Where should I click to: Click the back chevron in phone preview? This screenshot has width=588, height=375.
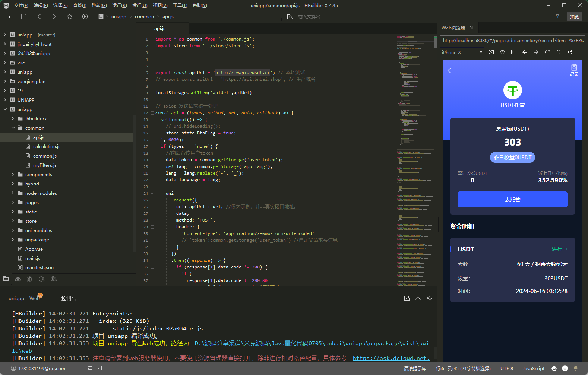click(449, 70)
